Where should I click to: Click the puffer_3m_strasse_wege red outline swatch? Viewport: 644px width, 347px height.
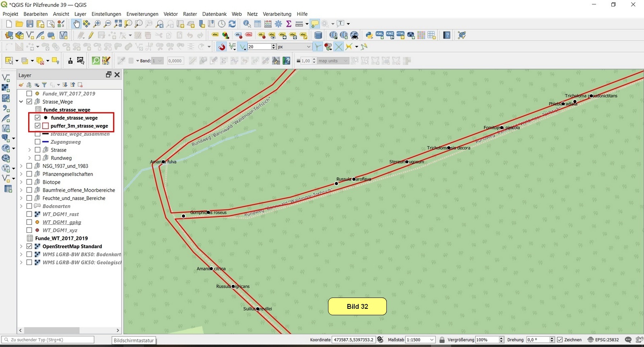click(45, 126)
